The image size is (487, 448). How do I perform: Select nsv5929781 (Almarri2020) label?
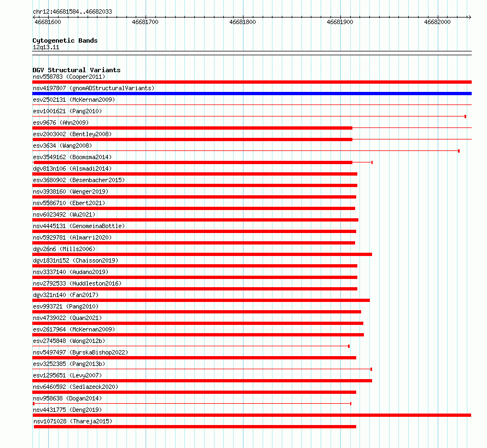72,237
